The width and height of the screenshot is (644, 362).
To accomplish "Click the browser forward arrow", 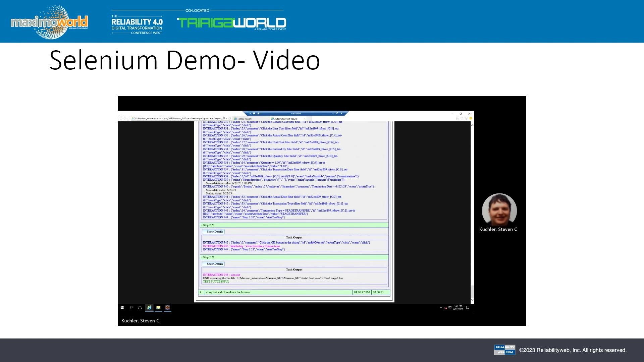I will click(x=127, y=118).
